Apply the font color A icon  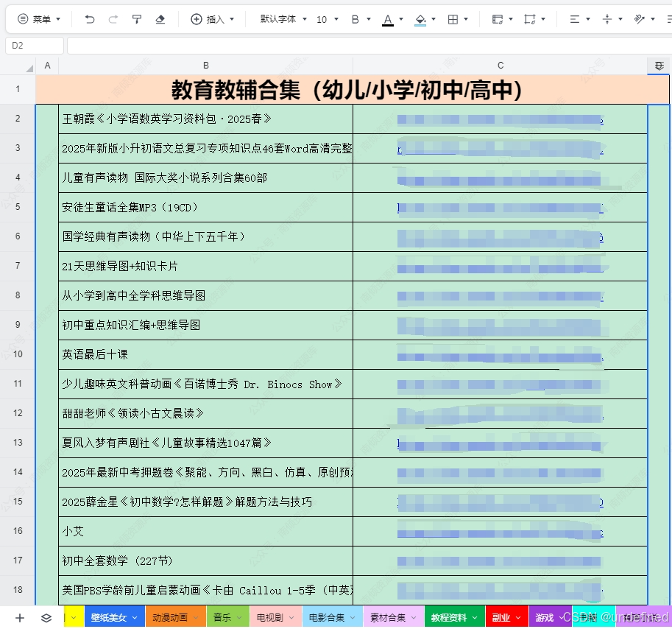click(x=388, y=20)
